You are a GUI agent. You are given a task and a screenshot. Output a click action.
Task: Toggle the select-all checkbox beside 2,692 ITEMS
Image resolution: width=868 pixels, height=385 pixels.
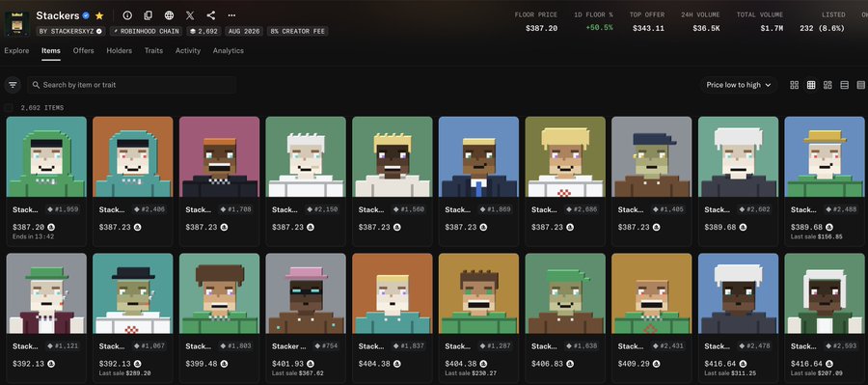pyautogui.click(x=9, y=107)
